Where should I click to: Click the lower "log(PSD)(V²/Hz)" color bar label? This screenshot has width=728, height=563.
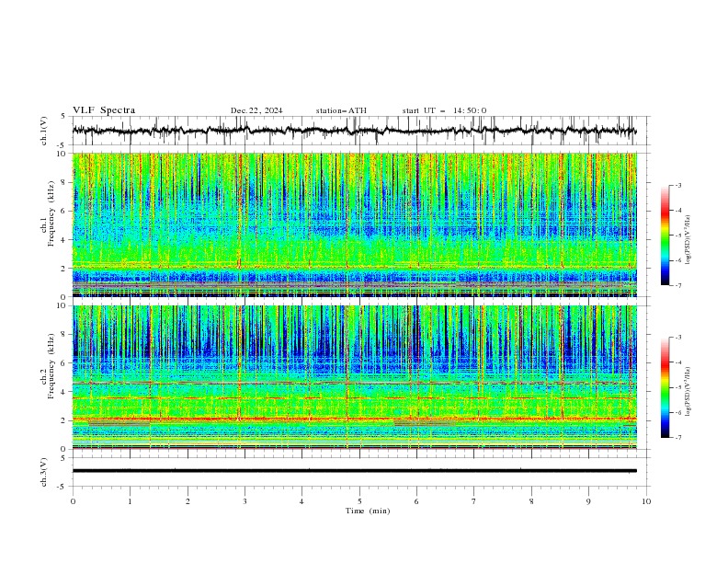coord(688,391)
